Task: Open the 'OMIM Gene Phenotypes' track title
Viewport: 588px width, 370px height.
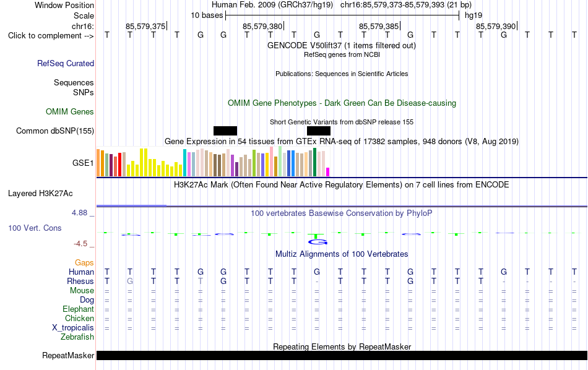Action: click(342, 103)
